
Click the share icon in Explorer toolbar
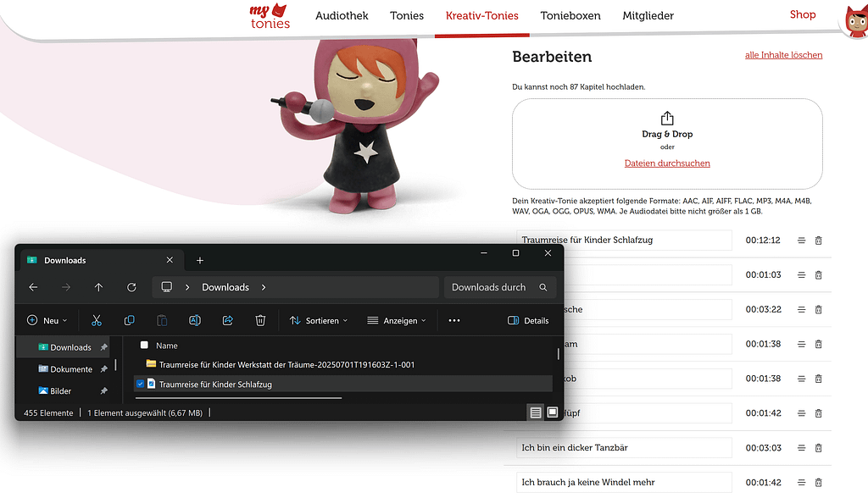[227, 321]
